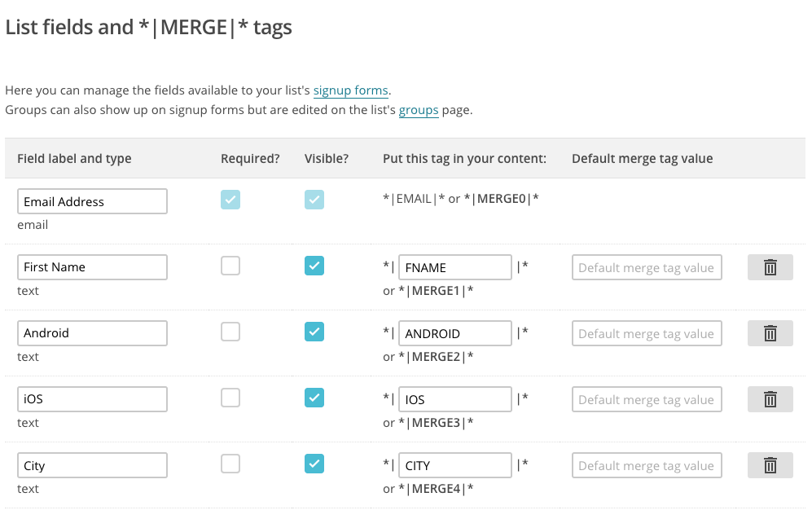
Task: Go to the groups page link
Action: tap(419, 110)
